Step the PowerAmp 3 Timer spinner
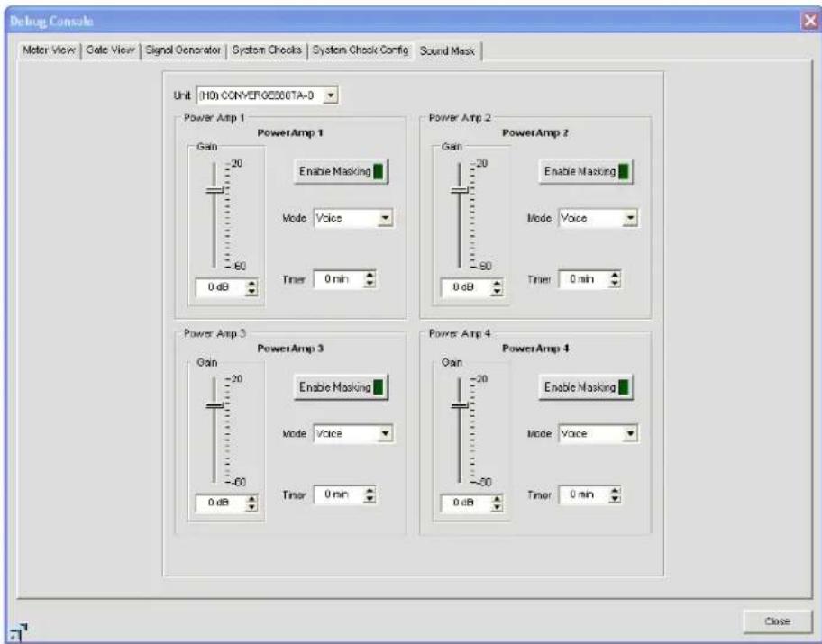The height and width of the screenshot is (644, 822). click(x=370, y=494)
